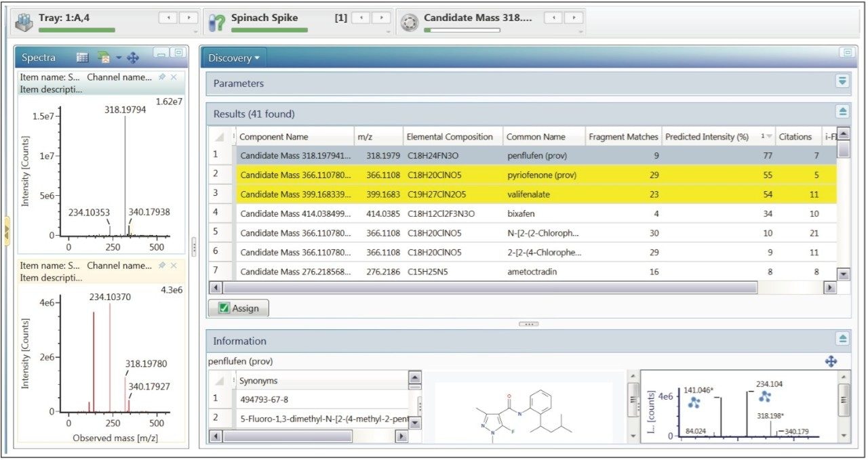Maximize the Spectra panel
The width and height of the screenshot is (868, 460).
177,53
